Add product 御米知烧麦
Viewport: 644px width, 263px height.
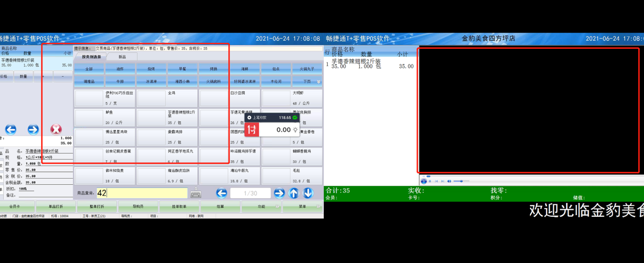point(105,176)
